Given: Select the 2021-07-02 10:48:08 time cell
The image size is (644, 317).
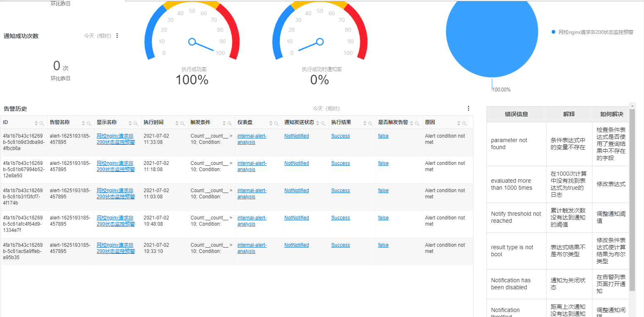Looking at the screenshot, I should (x=165, y=224).
